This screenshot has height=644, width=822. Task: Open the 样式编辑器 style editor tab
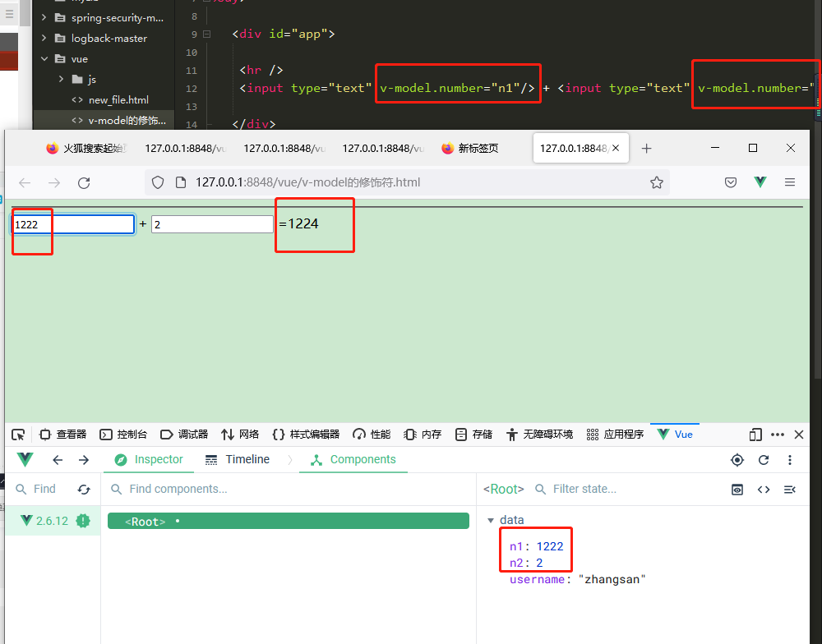(306, 435)
